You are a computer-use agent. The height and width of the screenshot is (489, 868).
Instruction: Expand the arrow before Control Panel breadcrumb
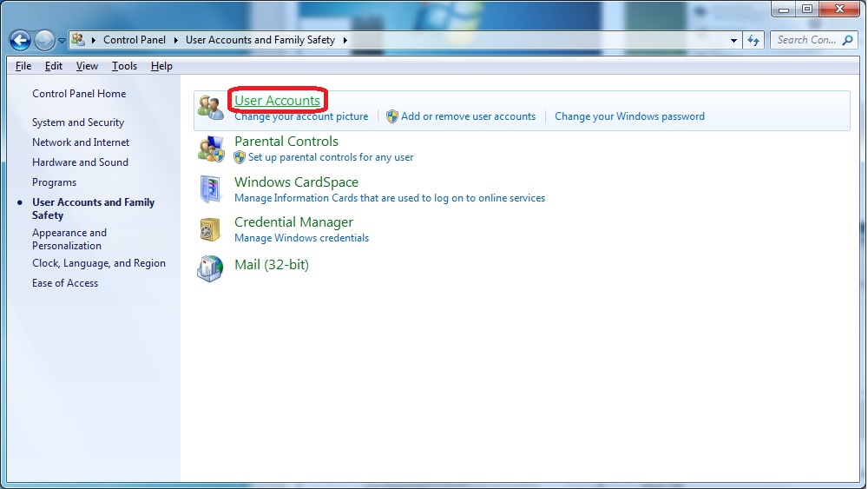[x=94, y=40]
